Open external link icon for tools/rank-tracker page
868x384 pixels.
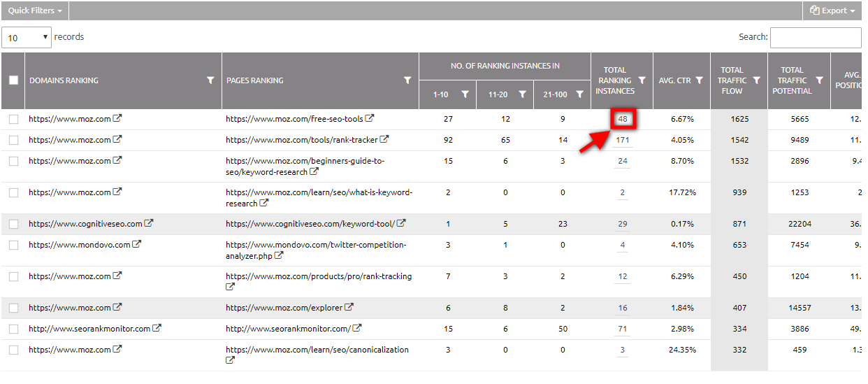point(384,140)
